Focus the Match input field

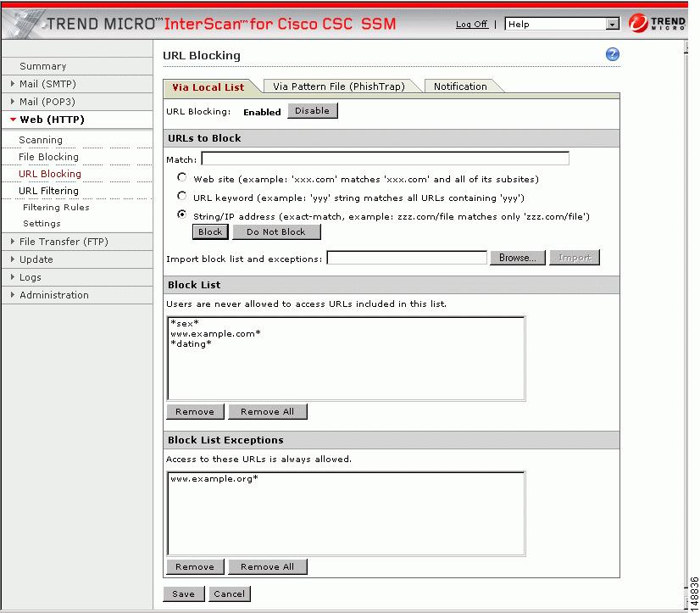[x=386, y=159]
